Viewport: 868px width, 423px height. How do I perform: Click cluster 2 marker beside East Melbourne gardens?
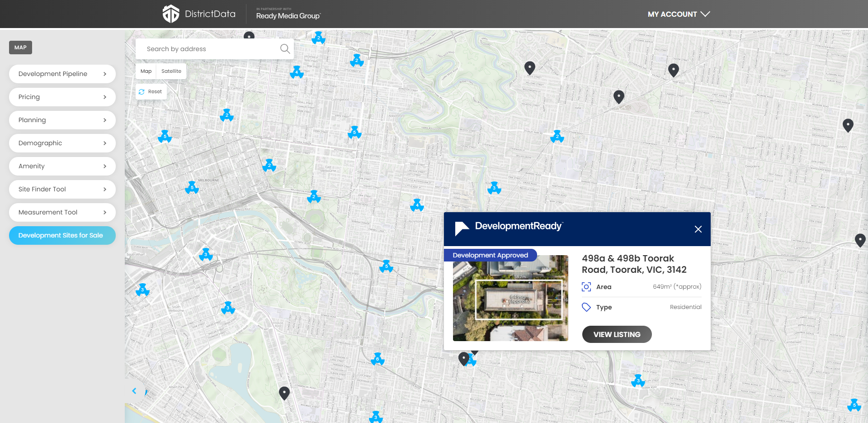269,165
